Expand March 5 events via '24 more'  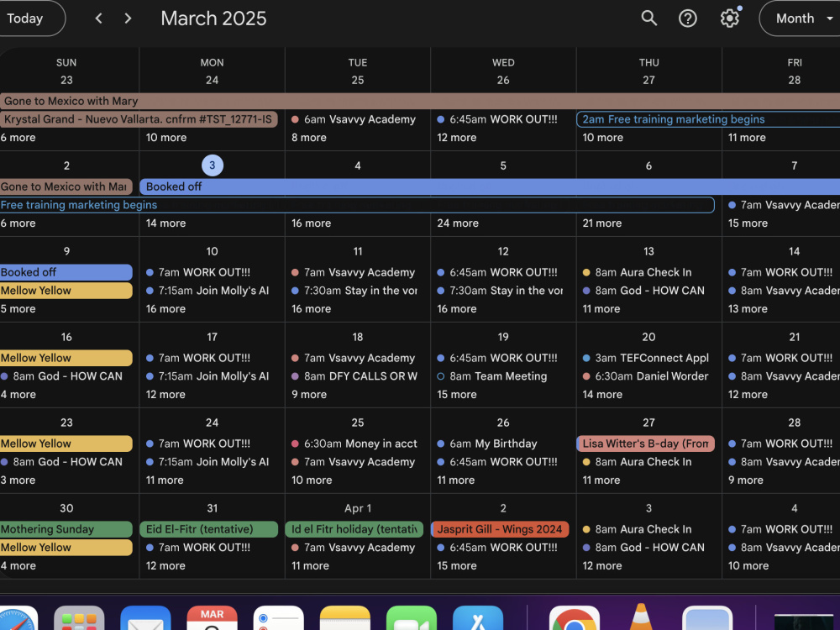458,223
